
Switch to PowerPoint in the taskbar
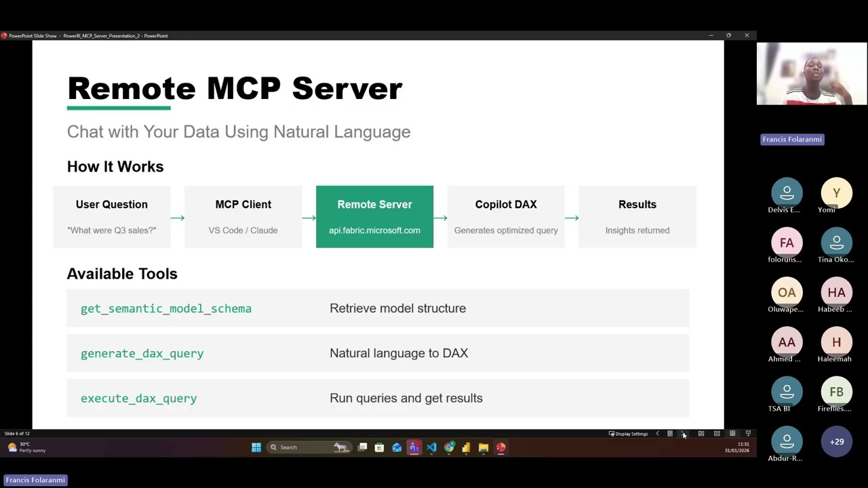tap(500, 447)
